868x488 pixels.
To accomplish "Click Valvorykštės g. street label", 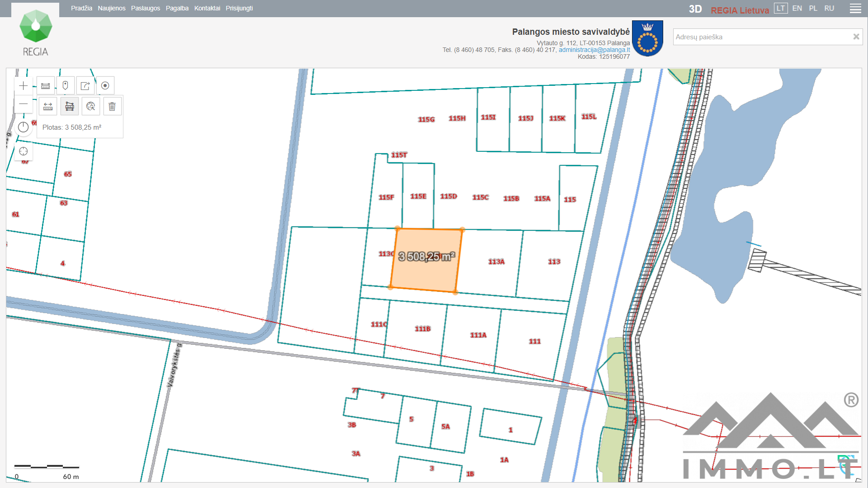I will [x=174, y=366].
